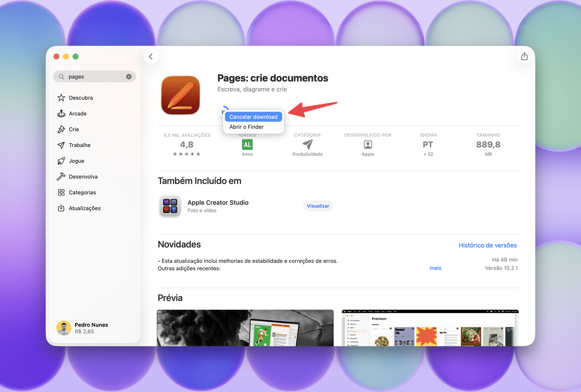The height and width of the screenshot is (392, 581).
Task: Select Jogue in the sidebar
Action: coord(77,161)
